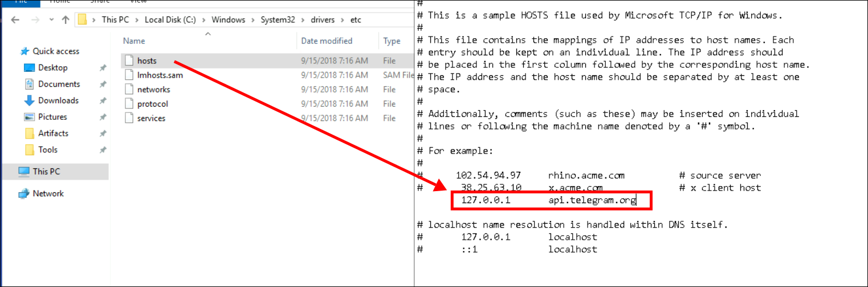The width and height of the screenshot is (868, 287).
Task: Open the recent locations dropdown arrow
Action: point(50,21)
